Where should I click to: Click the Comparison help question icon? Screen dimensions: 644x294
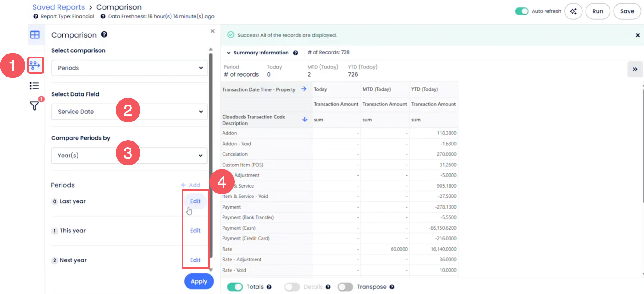[x=104, y=34]
